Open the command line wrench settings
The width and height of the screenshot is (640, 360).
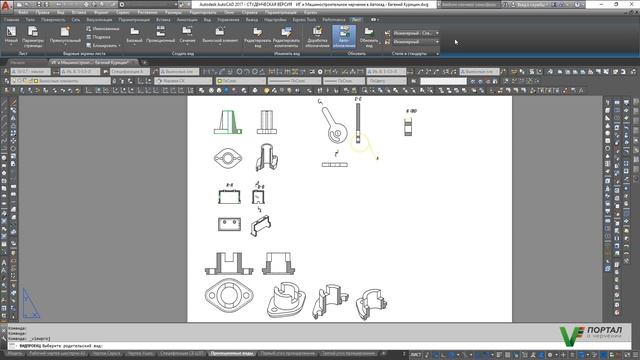[3, 339]
